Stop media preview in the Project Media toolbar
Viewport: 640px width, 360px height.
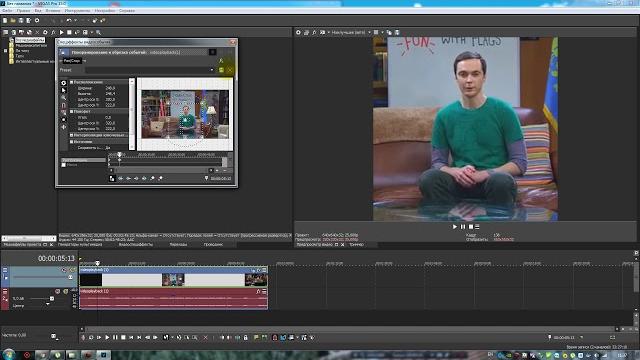coord(69,32)
